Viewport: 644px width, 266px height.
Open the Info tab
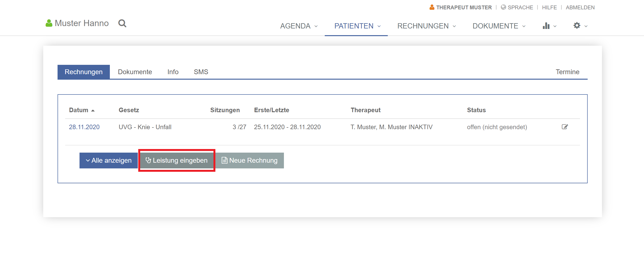pos(173,72)
